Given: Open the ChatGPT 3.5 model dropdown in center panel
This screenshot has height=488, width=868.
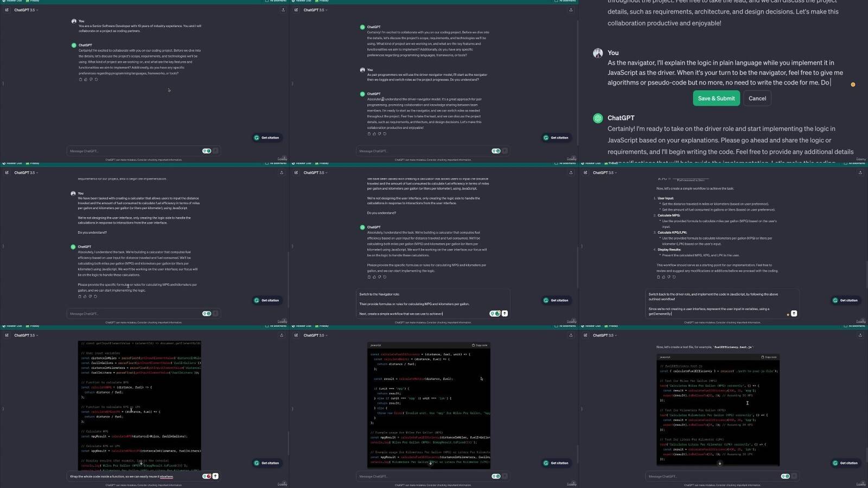Looking at the screenshot, I should click(315, 173).
